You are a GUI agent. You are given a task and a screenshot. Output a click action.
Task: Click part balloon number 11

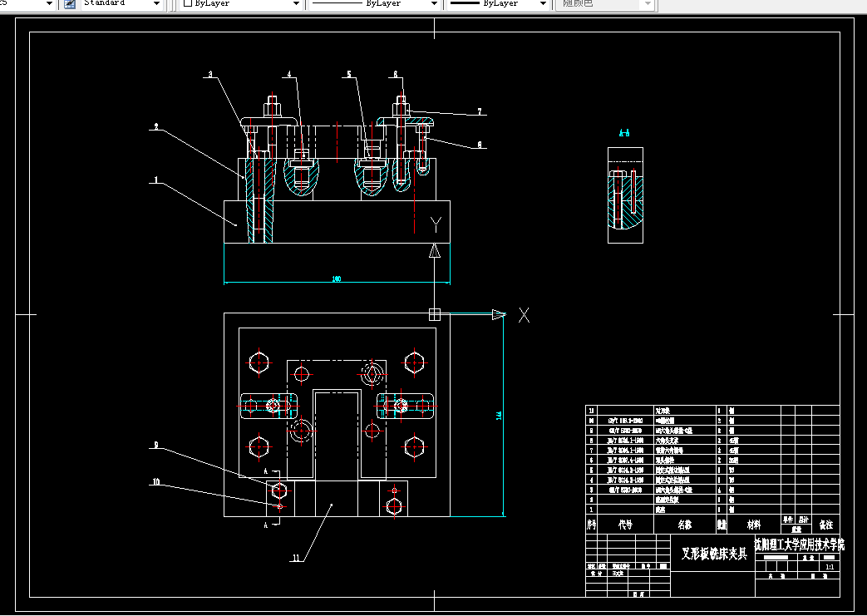point(296,558)
